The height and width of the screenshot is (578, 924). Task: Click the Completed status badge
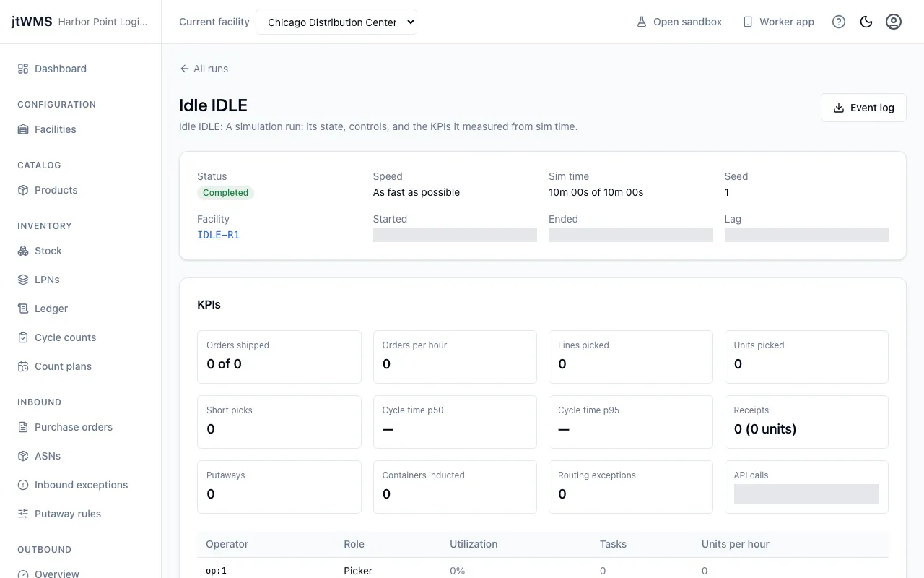coord(225,193)
